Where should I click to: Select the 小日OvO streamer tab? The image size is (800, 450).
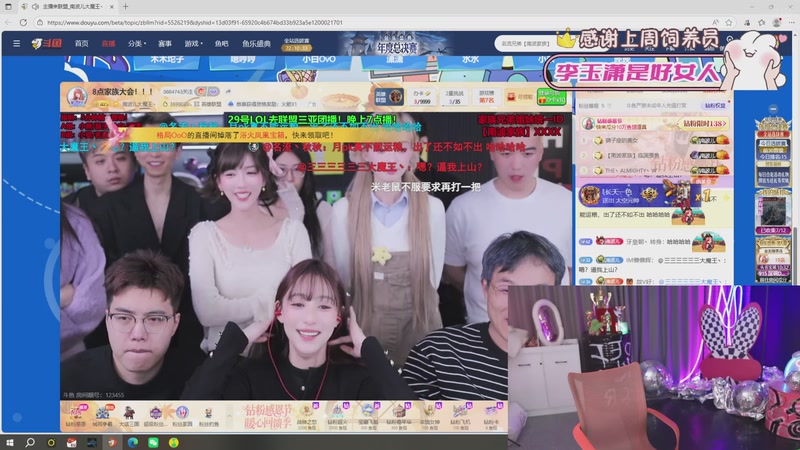(x=318, y=60)
